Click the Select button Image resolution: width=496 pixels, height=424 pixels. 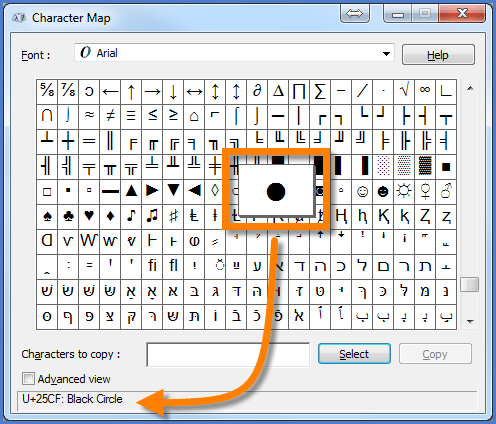pyautogui.click(x=354, y=354)
